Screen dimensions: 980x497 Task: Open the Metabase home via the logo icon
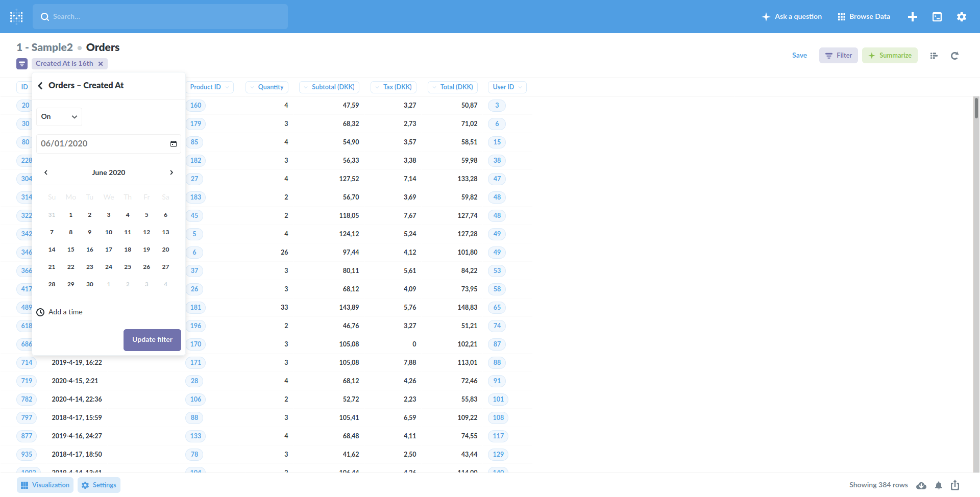(x=16, y=16)
